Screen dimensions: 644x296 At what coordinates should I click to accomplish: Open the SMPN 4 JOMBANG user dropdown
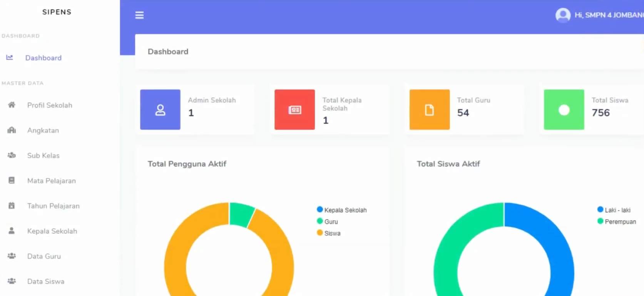pyautogui.click(x=608, y=15)
